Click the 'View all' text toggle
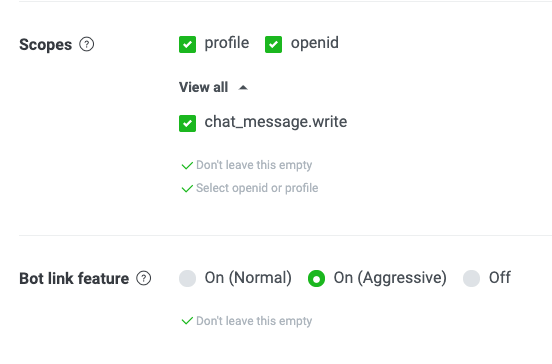Viewport: 552px width, 364px height. pyautogui.click(x=203, y=87)
